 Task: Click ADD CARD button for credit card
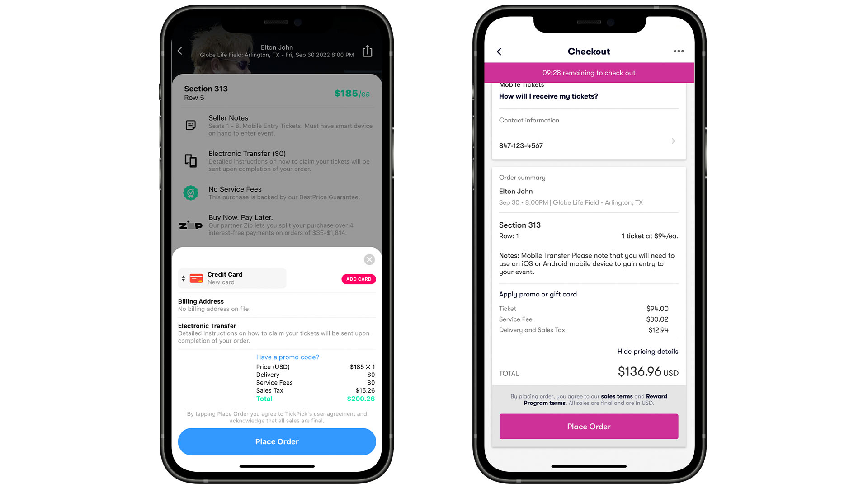click(x=359, y=279)
